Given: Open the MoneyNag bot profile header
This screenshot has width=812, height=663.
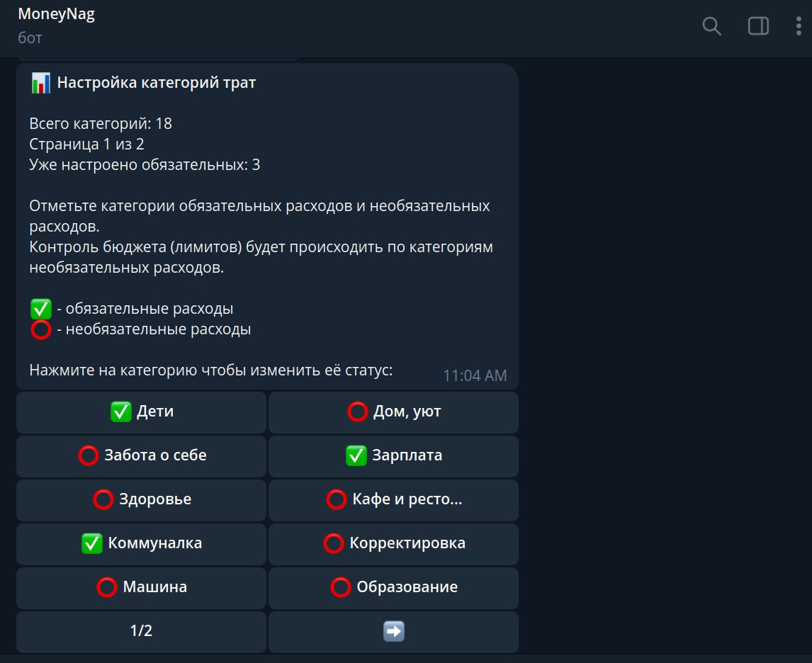Looking at the screenshot, I should [57, 16].
